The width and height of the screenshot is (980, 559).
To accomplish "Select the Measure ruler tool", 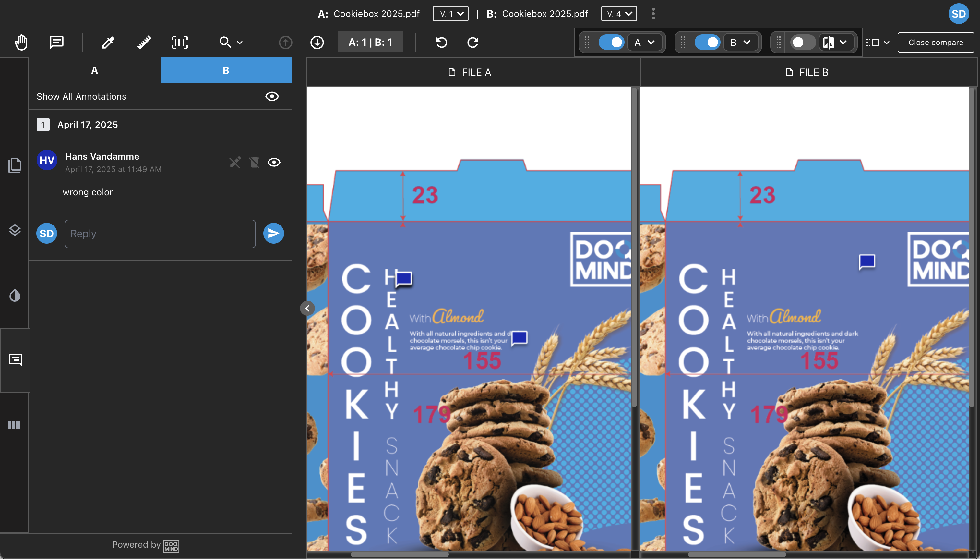I will click(x=144, y=42).
